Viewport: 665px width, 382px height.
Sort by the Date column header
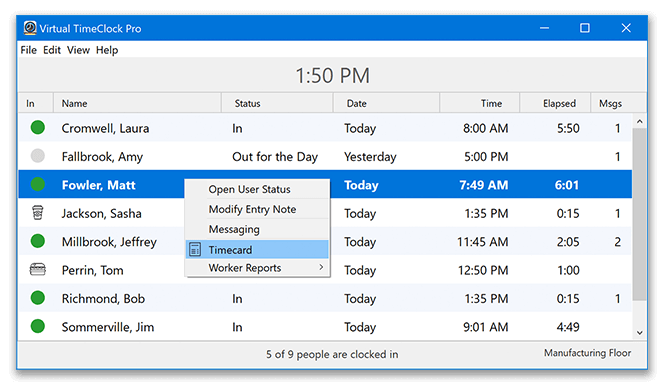[386, 103]
